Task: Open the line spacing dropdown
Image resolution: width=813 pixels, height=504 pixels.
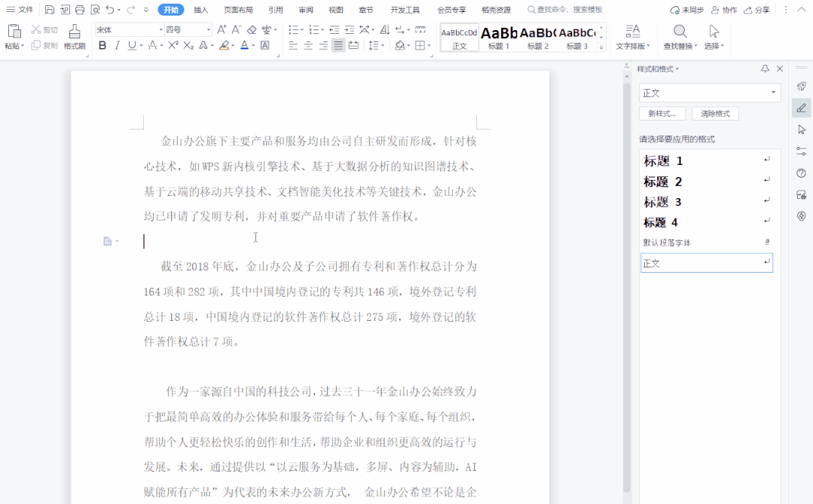Action: click(x=383, y=46)
